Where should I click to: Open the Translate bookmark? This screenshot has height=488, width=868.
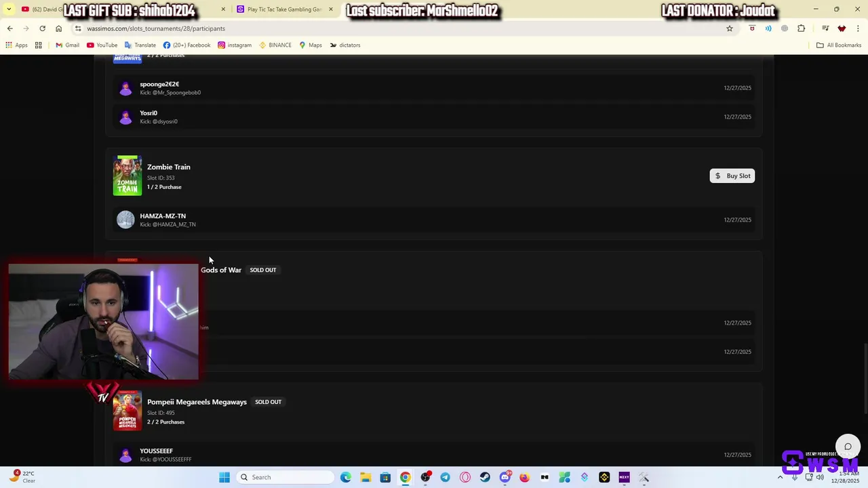pos(140,45)
